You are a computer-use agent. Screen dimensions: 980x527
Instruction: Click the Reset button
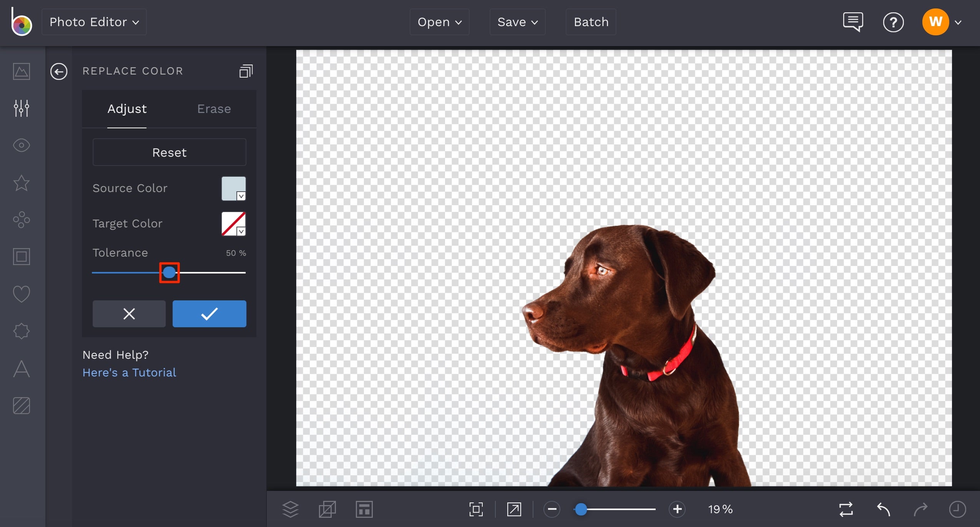click(x=169, y=152)
